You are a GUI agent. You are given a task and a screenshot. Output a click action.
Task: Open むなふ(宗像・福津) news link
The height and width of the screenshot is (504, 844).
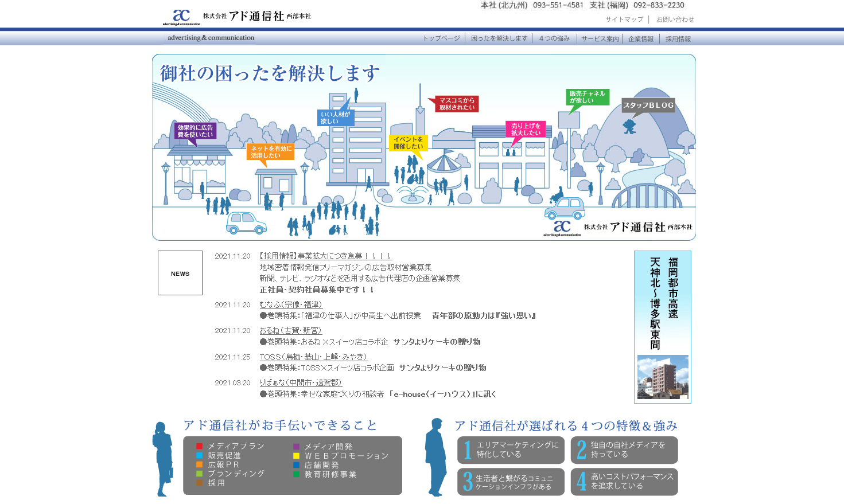(x=291, y=304)
